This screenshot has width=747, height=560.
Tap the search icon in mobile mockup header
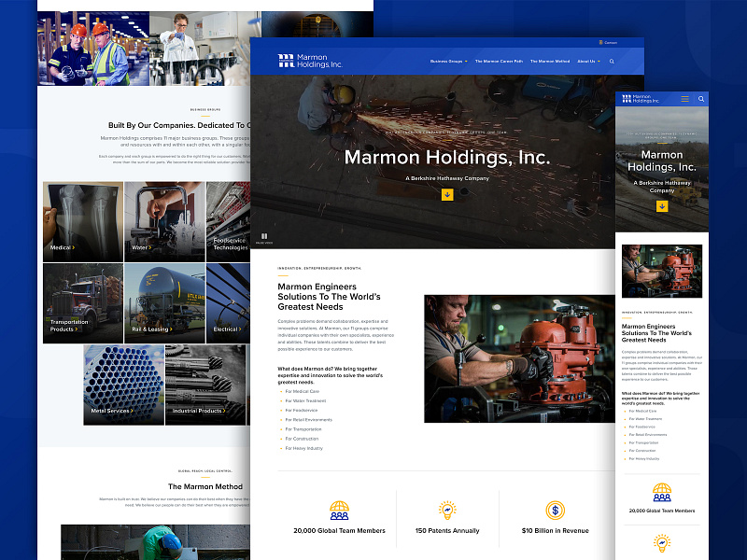point(701,99)
